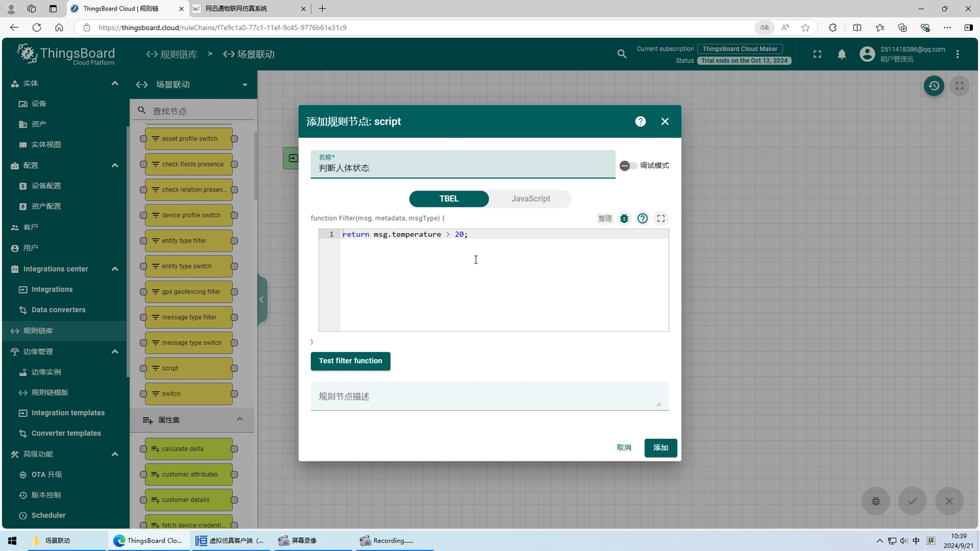Open the script help question mark icon

pyautogui.click(x=642, y=219)
